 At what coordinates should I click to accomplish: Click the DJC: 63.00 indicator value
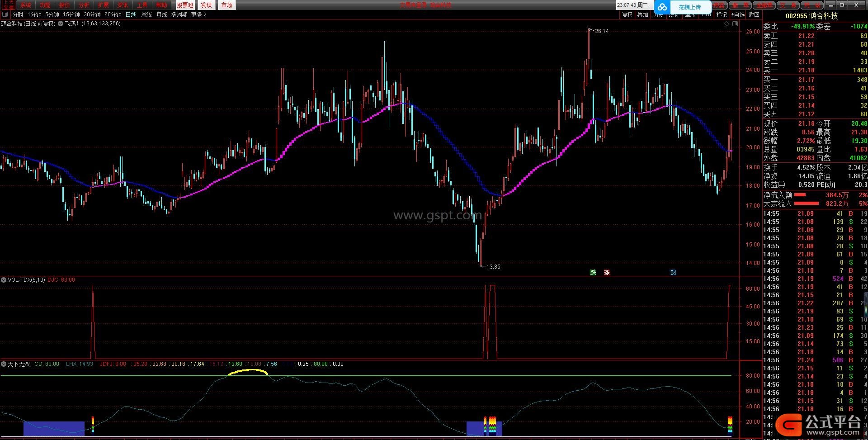[x=61, y=280]
